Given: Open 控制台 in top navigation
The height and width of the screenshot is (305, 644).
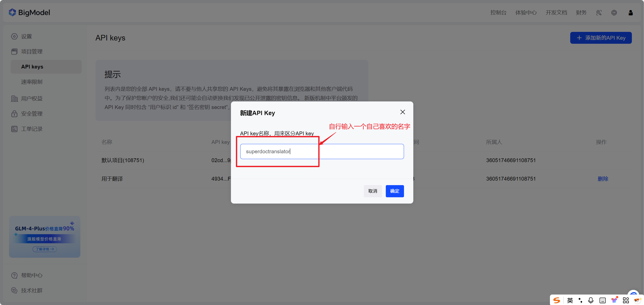Looking at the screenshot, I should [x=498, y=13].
